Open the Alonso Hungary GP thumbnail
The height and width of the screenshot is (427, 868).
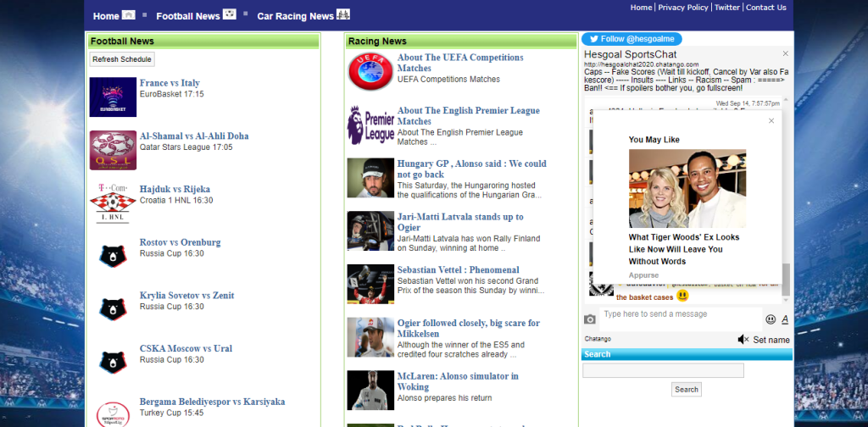point(370,178)
